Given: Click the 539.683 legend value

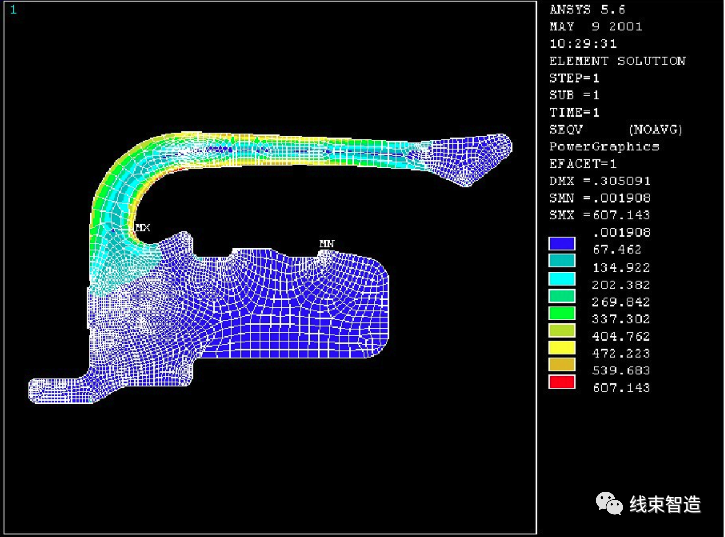Looking at the screenshot, I should click(x=621, y=370).
